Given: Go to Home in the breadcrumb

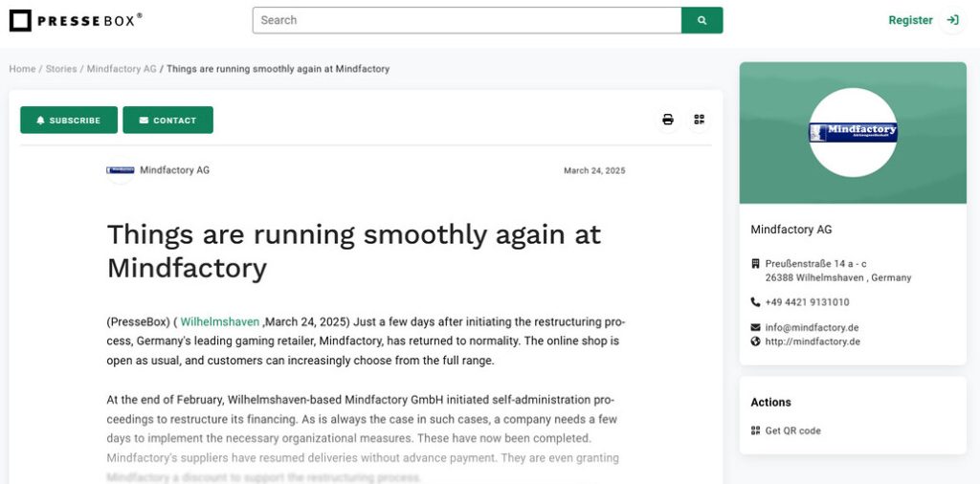Looking at the screenshot, I should pos(22,69).
